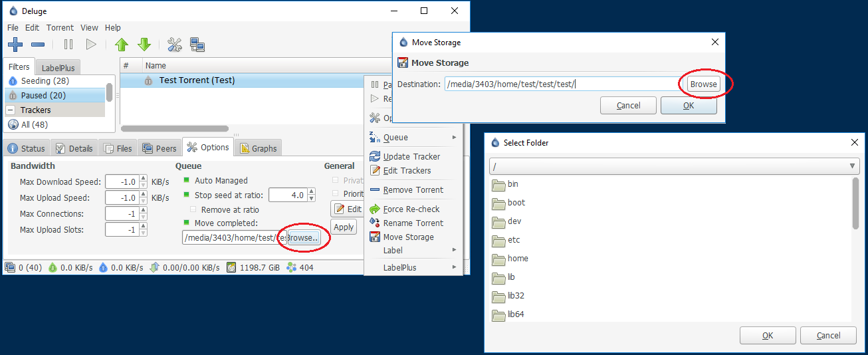
Task: Click the Filters sidebar vertical scrollbar
Action: (x=109, y=92)
